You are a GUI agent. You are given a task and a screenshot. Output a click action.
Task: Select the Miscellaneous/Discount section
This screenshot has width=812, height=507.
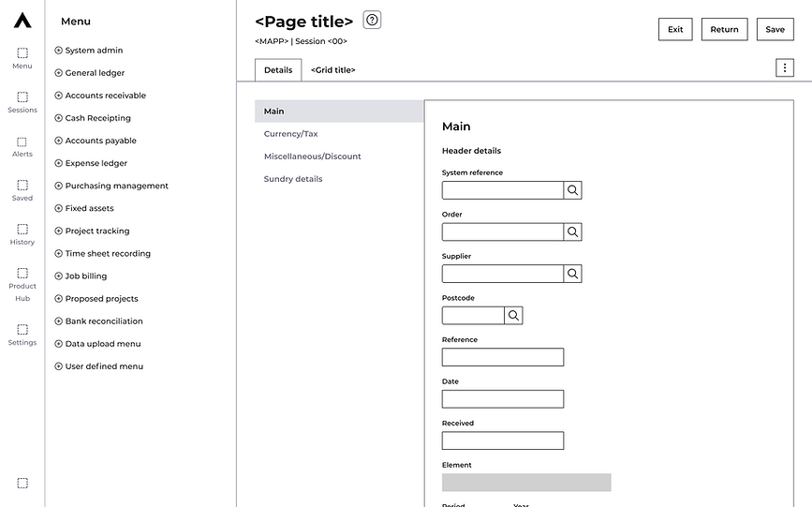(312, 157)
